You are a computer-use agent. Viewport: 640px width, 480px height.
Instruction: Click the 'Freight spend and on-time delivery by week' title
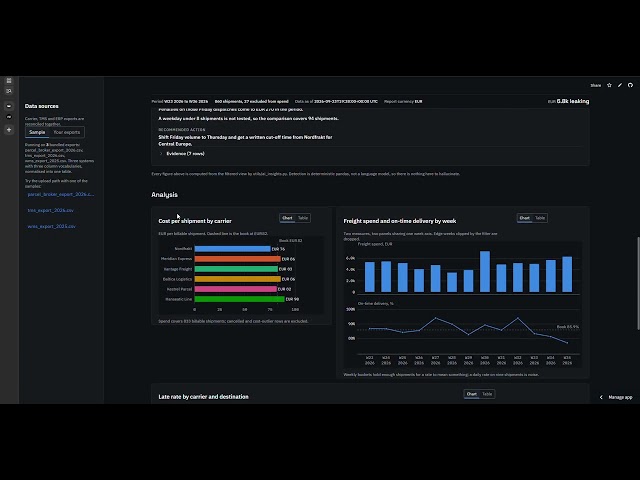400,221
